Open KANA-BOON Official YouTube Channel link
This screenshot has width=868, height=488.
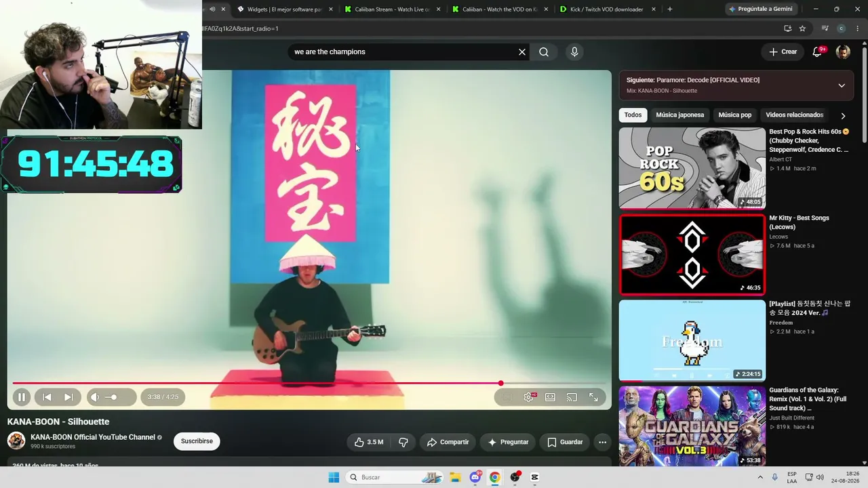tap(93, 437)
